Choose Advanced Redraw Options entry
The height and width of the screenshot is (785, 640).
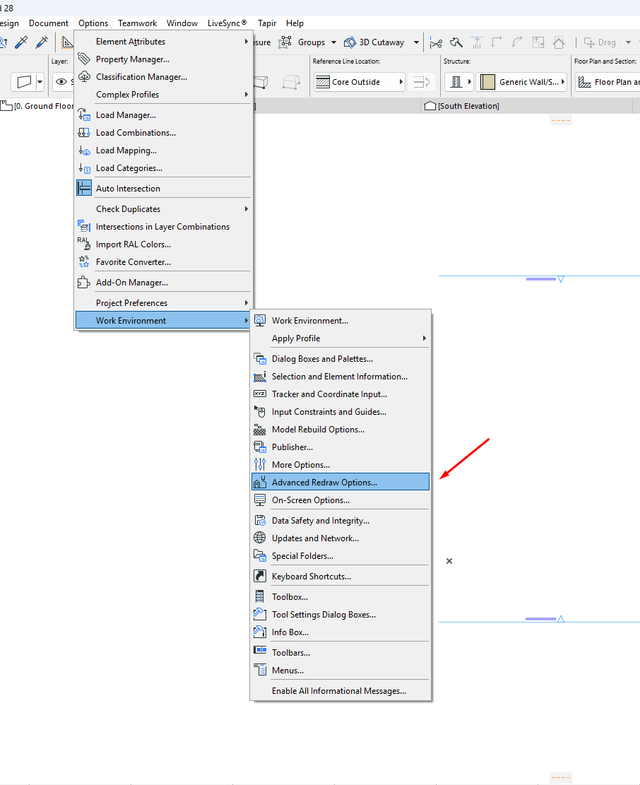[341, 482]
